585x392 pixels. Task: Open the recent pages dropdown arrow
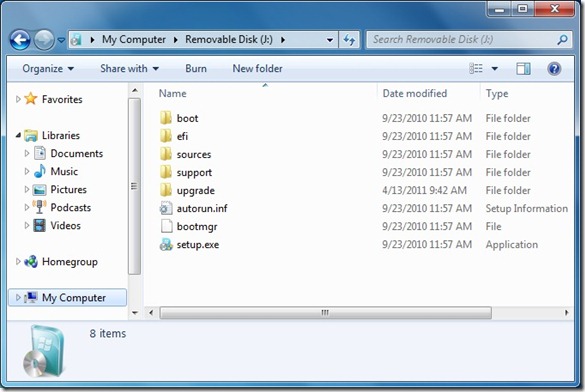pos(61,40)
